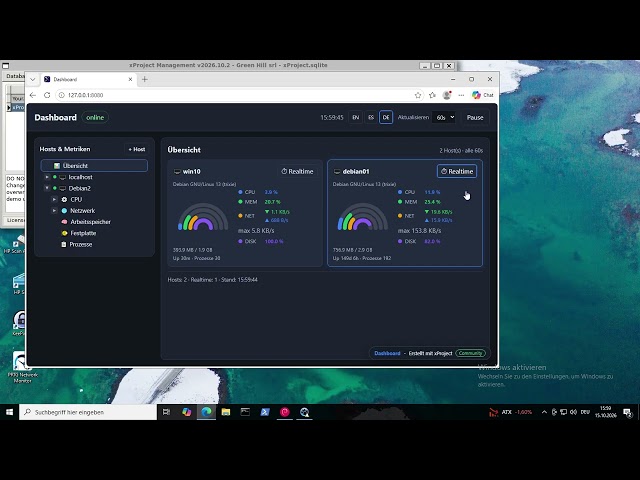Click the debian01 host card title
Screen dimensions: 640x480
pos(356,171)
